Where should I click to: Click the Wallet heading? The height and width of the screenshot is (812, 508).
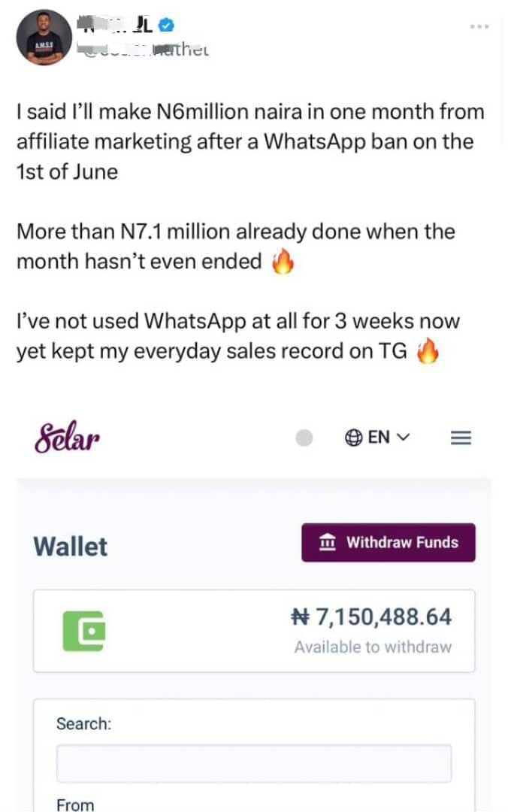71,547
